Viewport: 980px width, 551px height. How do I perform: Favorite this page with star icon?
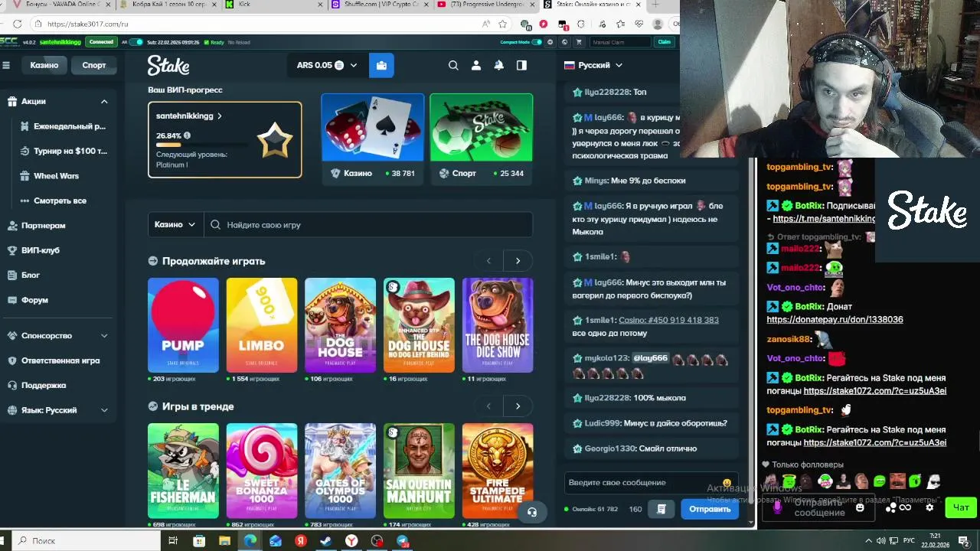(502, 24)
